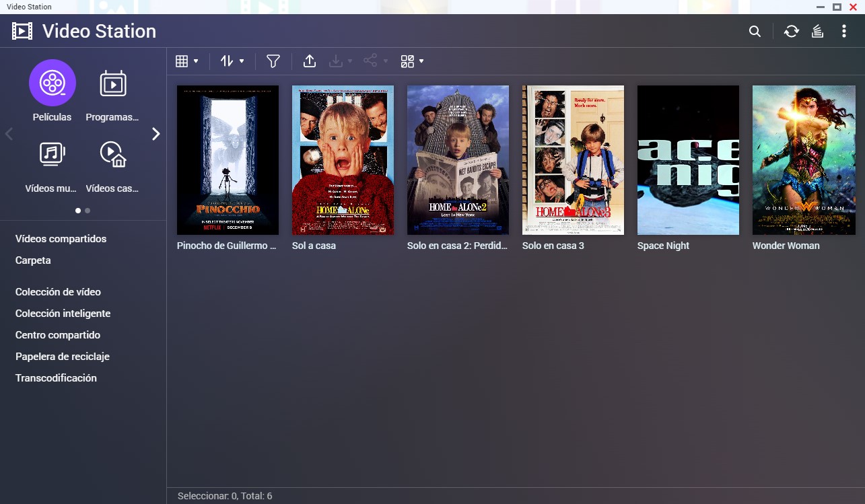Viewport: 865px width, 504px height.
Task: Open Papelera de reciclaje
Action: (62, 357)
